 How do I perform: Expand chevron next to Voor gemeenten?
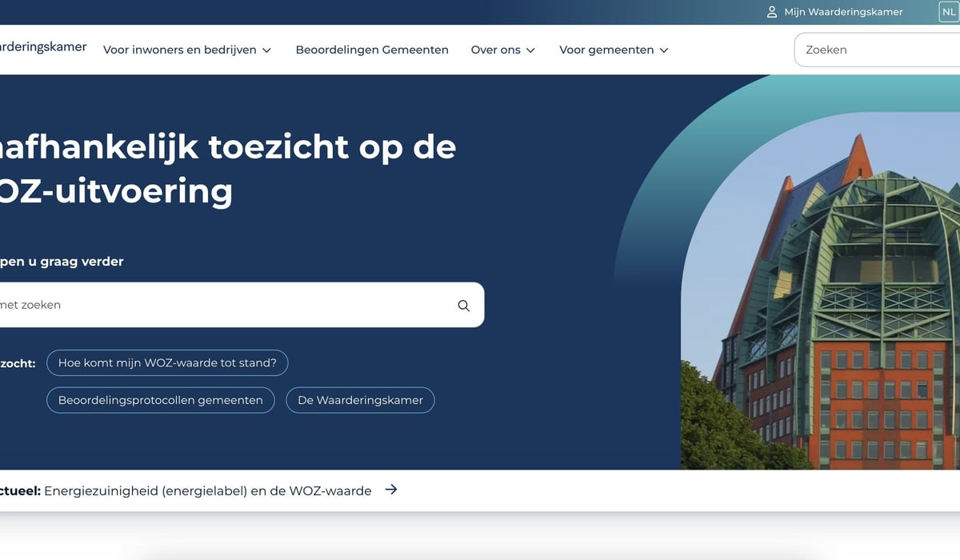pyautogui.click(x=663, y=50)
